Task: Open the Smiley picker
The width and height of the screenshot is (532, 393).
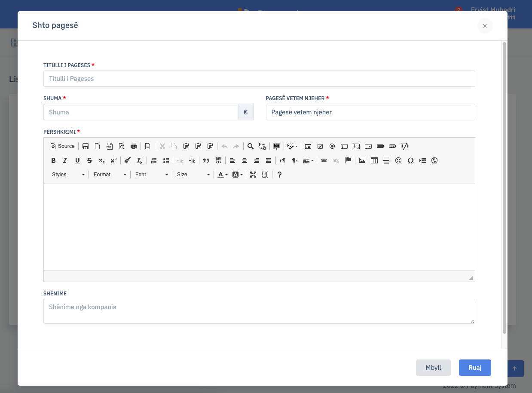Action: click(x=398, y=160)
